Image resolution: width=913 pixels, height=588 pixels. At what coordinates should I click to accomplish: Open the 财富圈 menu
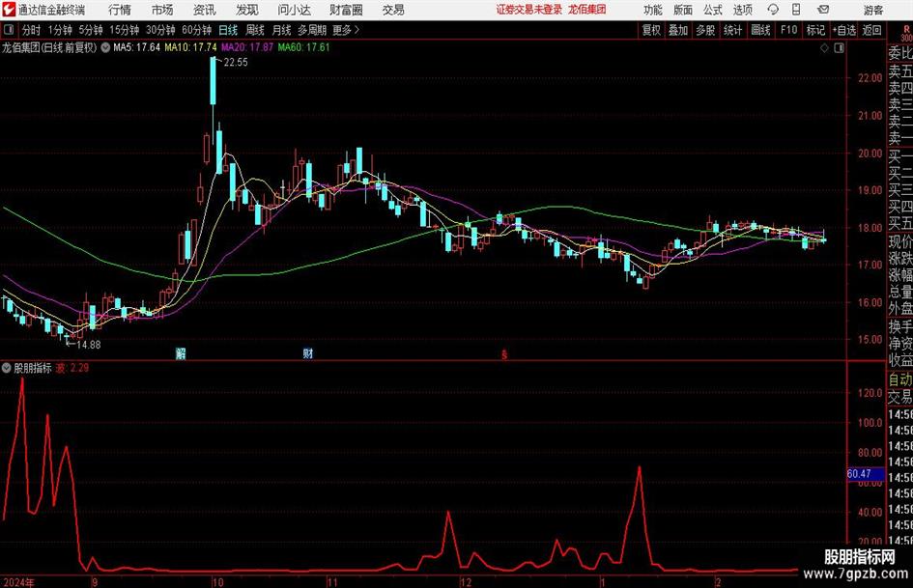346,10
